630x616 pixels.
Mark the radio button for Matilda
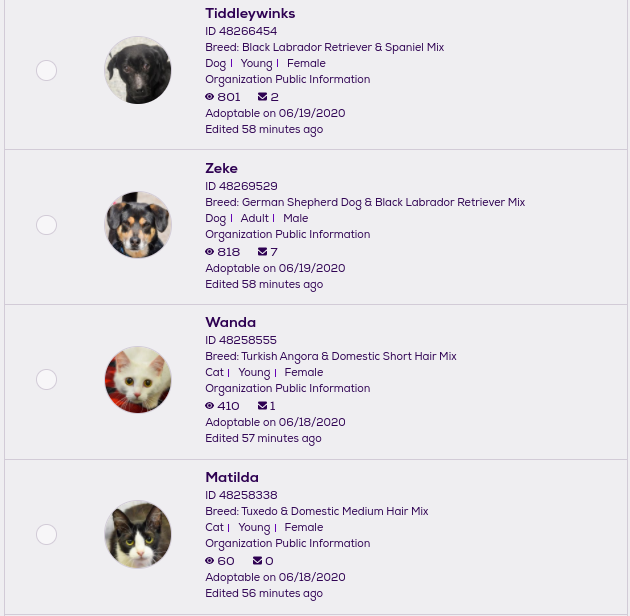46,535
